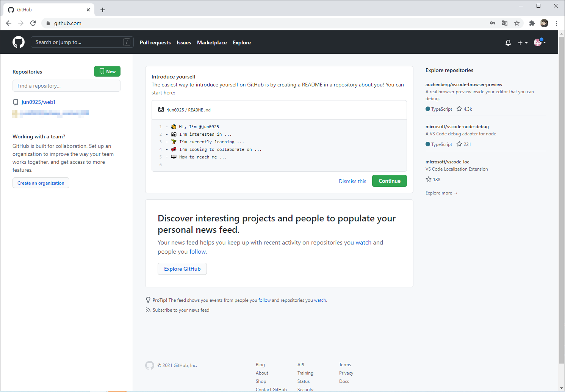Star the vscode-browser-preview repo (4.3k)

pyautogui.click(x=459, y=109)
